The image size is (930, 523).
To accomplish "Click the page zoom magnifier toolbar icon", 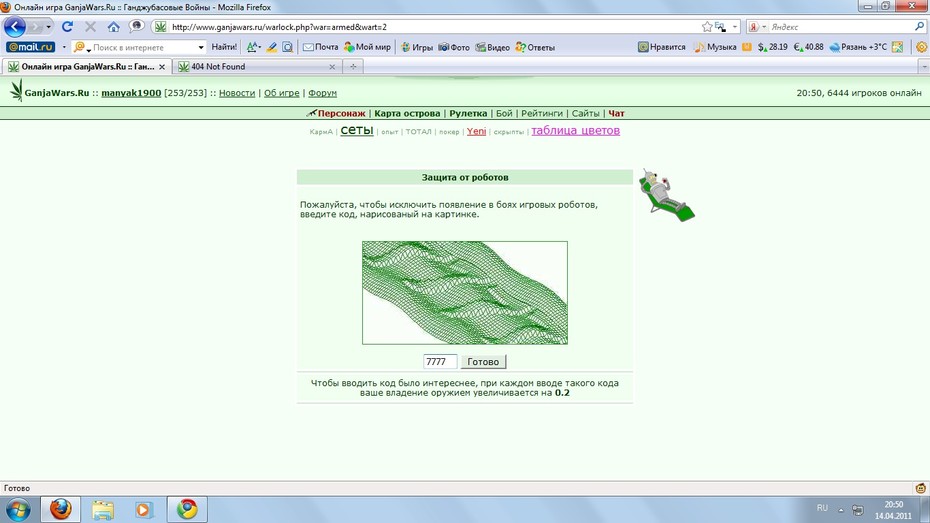I will [x=288, y=47].
